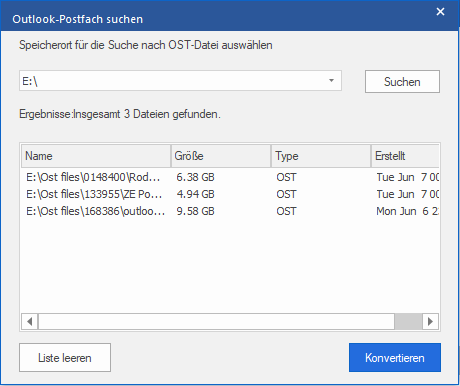Image resolution: width=460 pixels, height=386 pixels.
Task: Sort results by Type column header
Action: coord(321,156)
